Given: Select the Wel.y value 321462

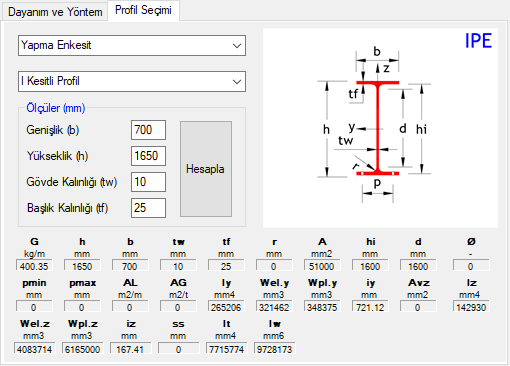Looking at the screenshot, I should tap(274, 307).
